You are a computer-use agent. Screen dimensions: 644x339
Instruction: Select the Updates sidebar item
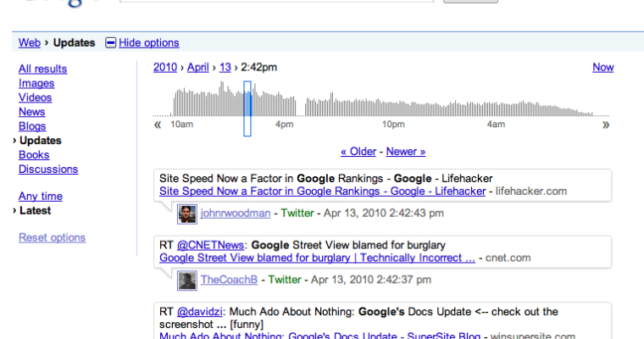41,141
